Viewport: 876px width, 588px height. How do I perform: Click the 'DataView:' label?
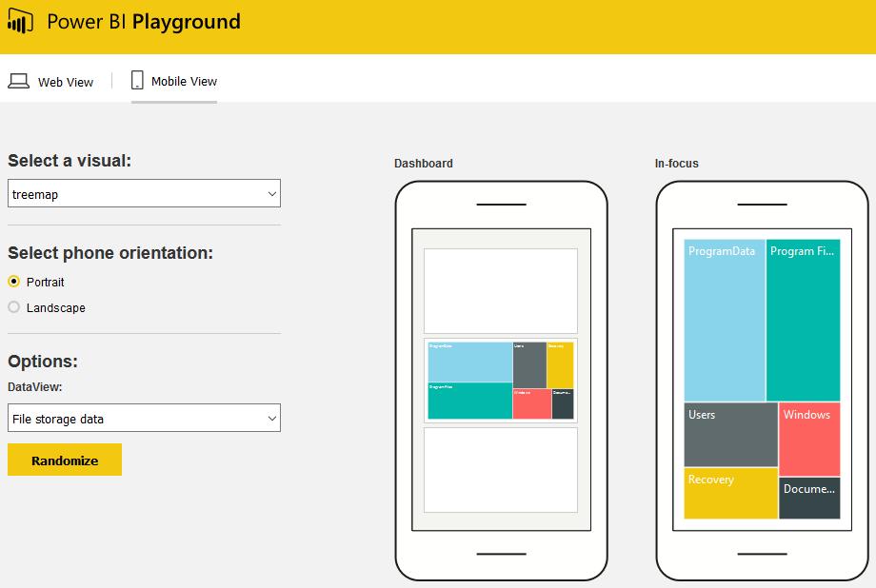coord(35,387)
